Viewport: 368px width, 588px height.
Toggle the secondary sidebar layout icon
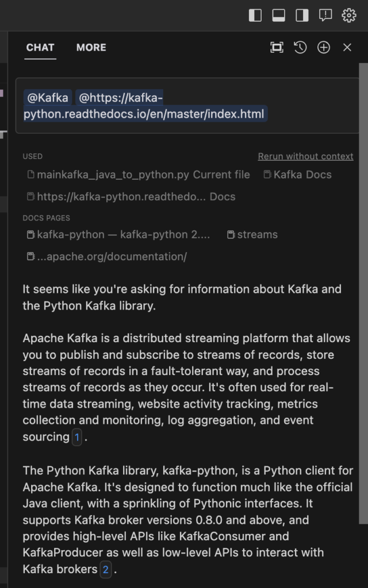[302, 16]
